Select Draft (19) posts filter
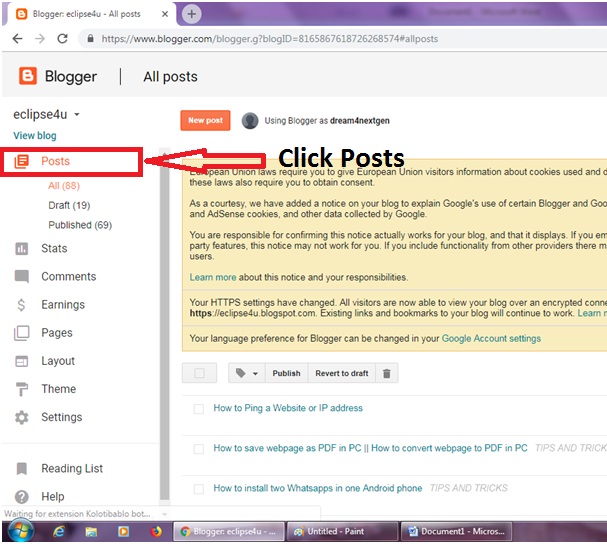 69,205
